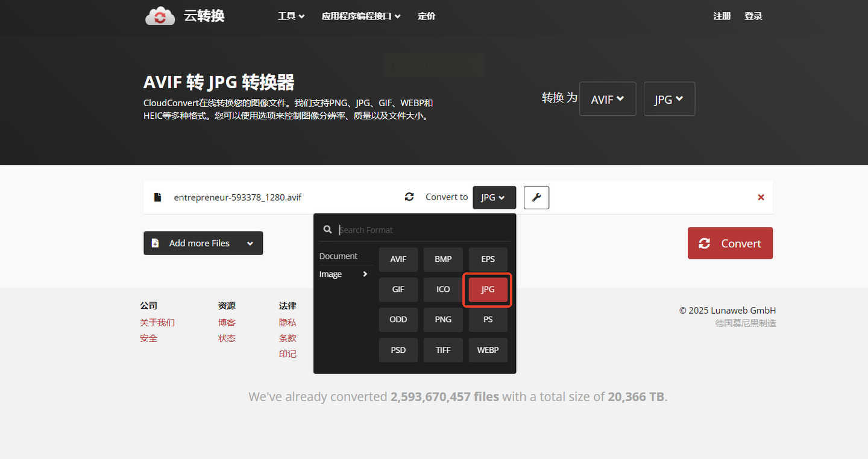The width and height of the screenshot is (868, 459).
Task: Open the 隐私 privacy link
Action: point(288,323)
